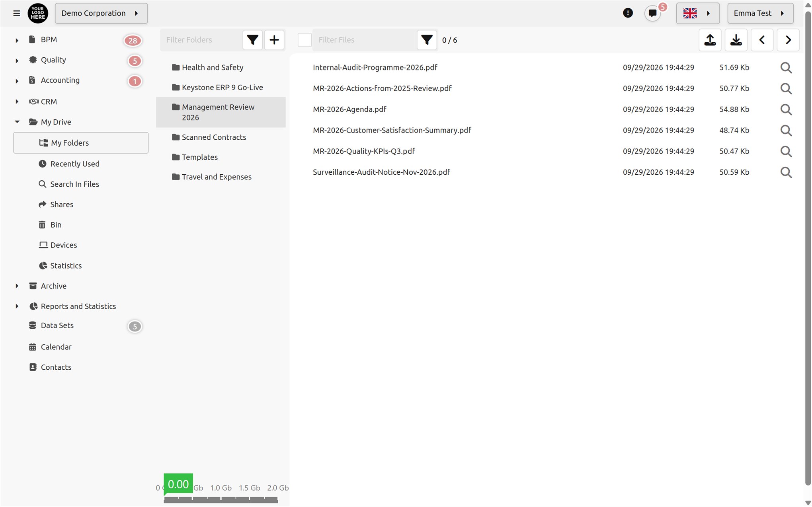Preview MR-2026-Agenda.pdf with magnifier
812x507 pixels.
pos(786,109)
